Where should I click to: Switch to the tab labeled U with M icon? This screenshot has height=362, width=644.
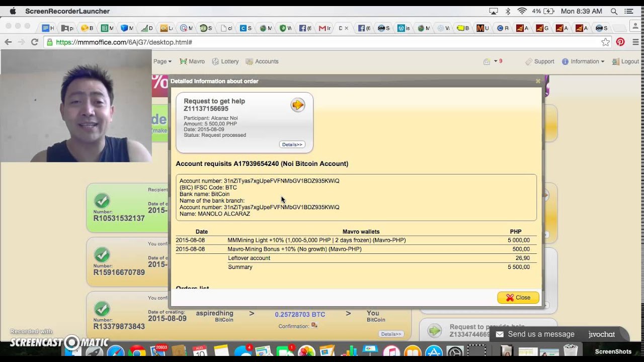(482, 28)
